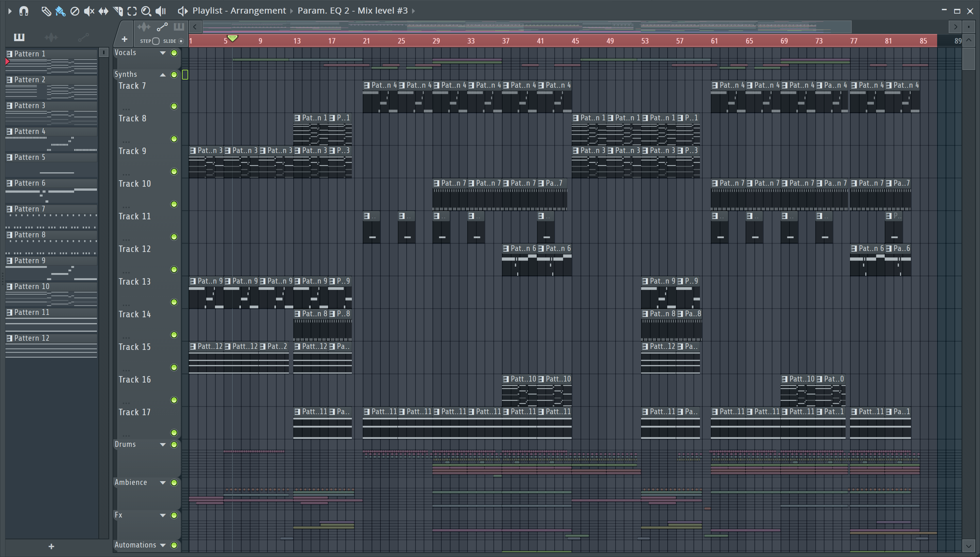Mute Track 7
Screen dimensions: 980x557
(x=174, y=106)
